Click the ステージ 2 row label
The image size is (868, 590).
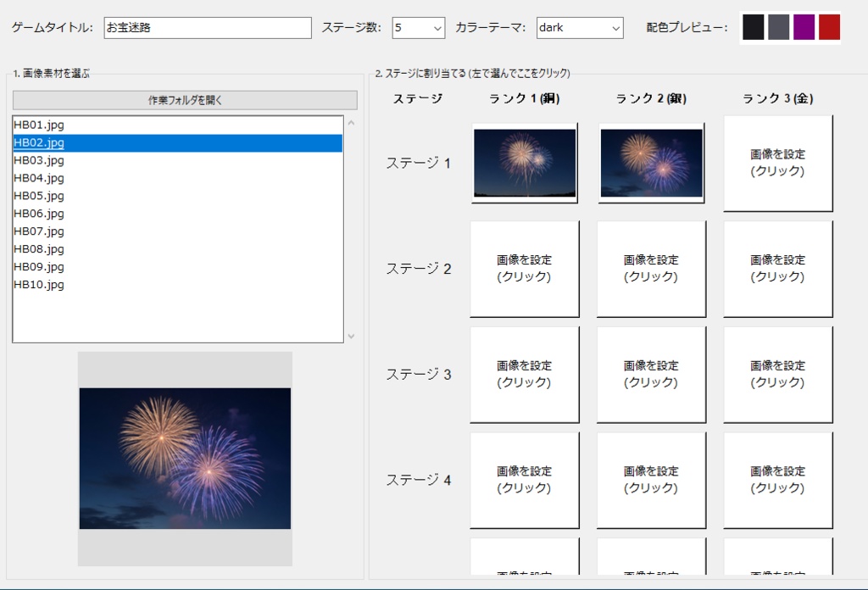coord(419,269)
